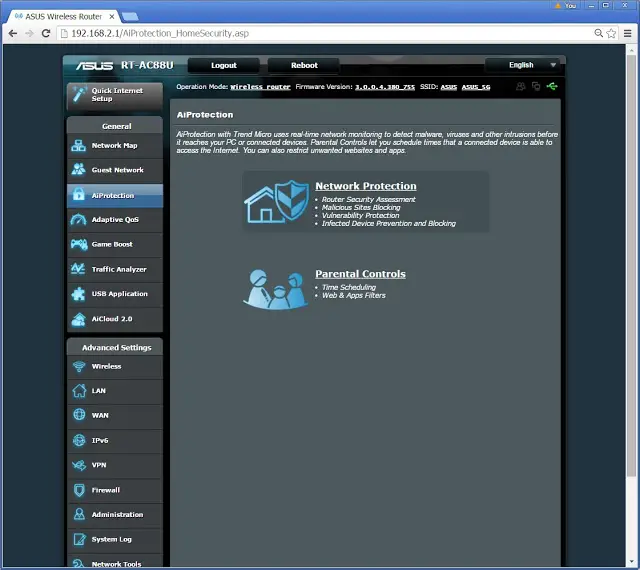This screenshot has height=570, width=640.
Task: Click the Adaptive QoS gauge icon
Action: [78, 220]
